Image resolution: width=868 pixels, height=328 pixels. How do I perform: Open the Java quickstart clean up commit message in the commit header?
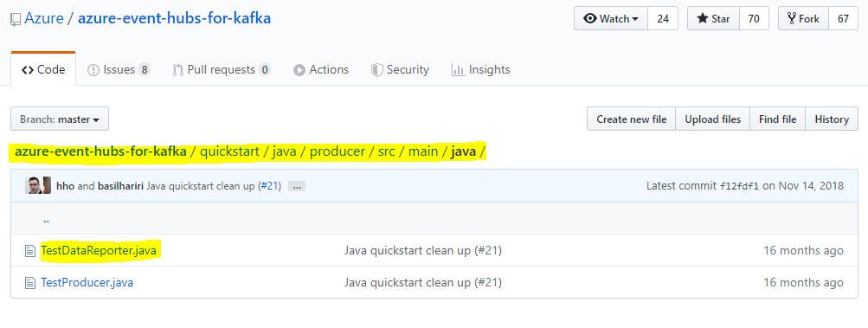pyautogui.click(x=201, y=186)
